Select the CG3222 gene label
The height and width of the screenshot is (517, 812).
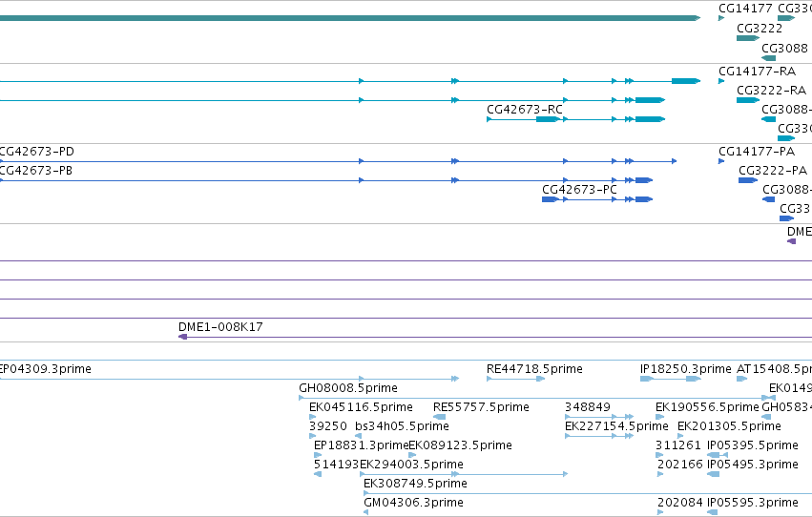tap(760, 29)
